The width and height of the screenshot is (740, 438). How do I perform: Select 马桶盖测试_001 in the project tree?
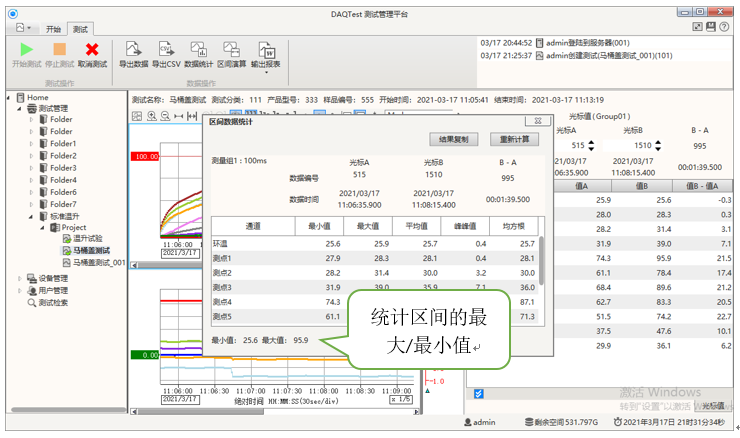point(99,263)
